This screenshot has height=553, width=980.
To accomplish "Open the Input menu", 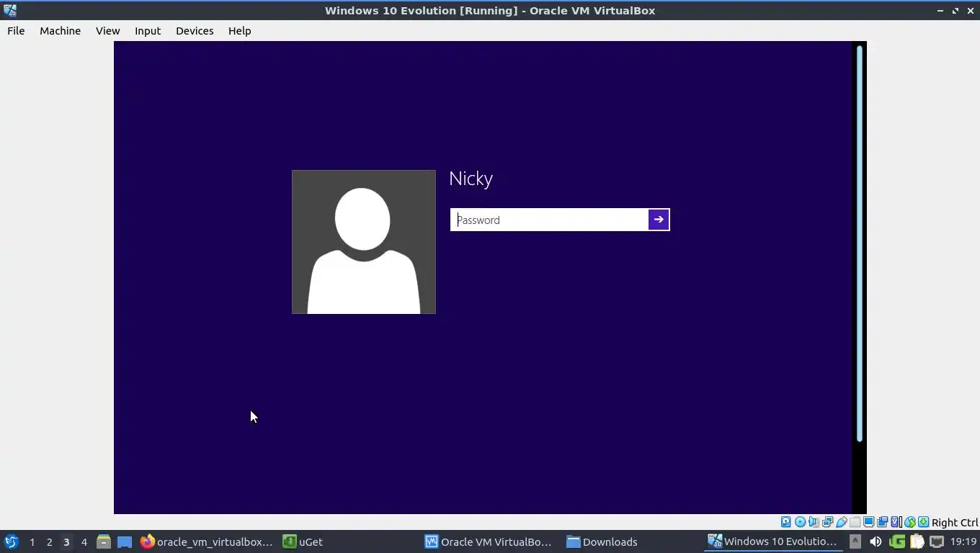I will [148, 31].
